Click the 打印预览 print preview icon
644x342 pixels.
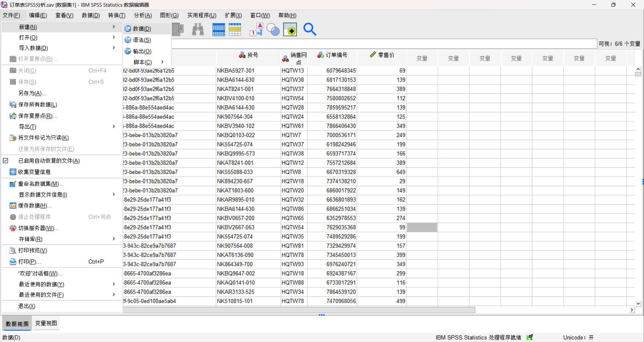coord(13,250)
